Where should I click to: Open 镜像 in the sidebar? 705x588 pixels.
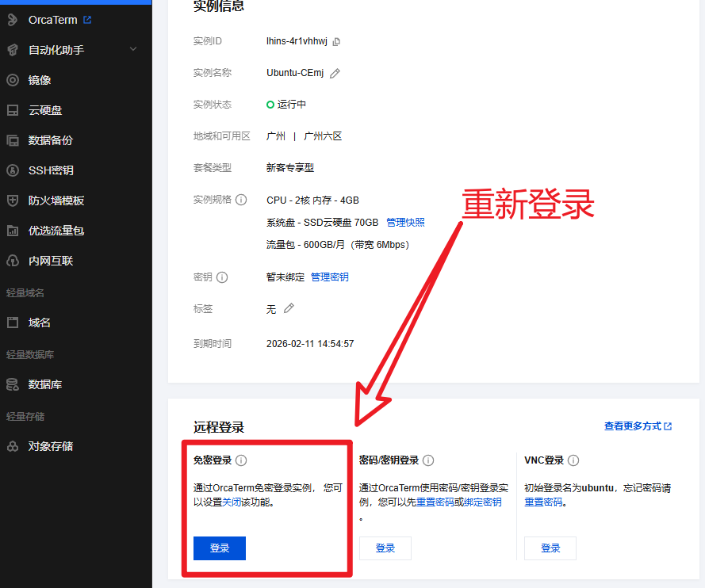point(40,80)
